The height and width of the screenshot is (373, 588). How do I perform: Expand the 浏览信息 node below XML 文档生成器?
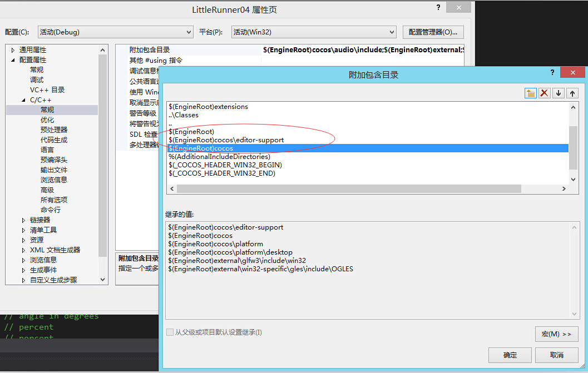(23, 260)
